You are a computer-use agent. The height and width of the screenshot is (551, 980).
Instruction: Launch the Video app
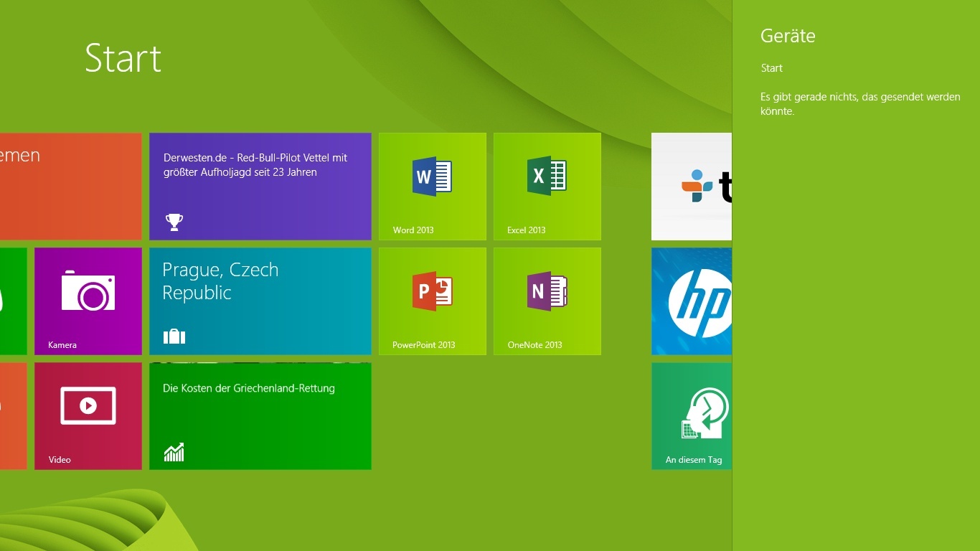(88, 416)
